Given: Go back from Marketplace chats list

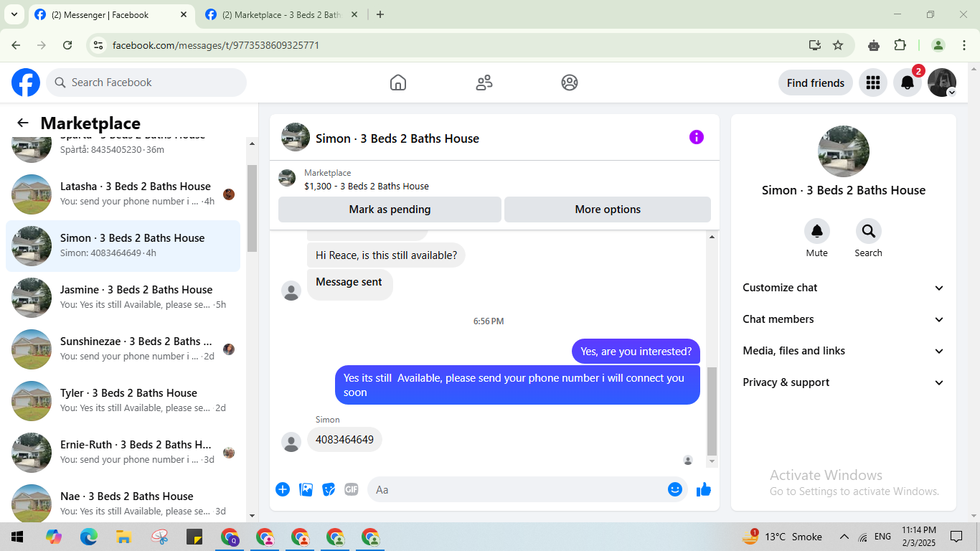Looking at the screenshot, I should tap(23, 123).
